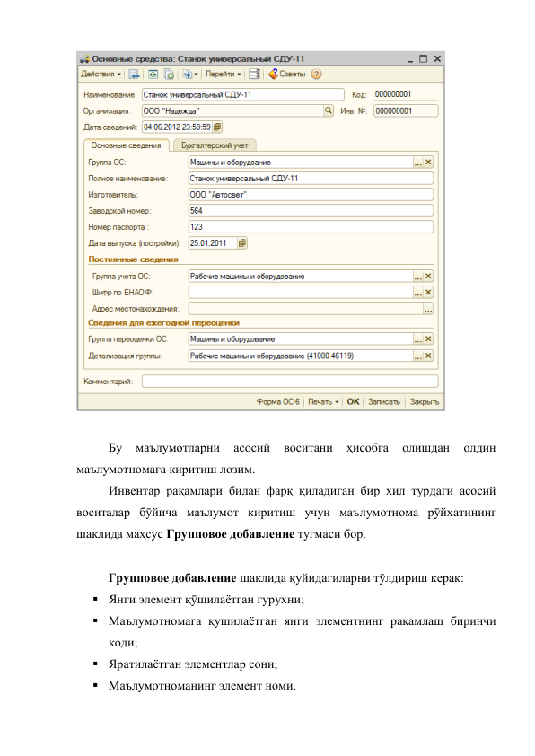535x756 pixels.
Task: Click the Дата выпуска date field
Action: 213,243
